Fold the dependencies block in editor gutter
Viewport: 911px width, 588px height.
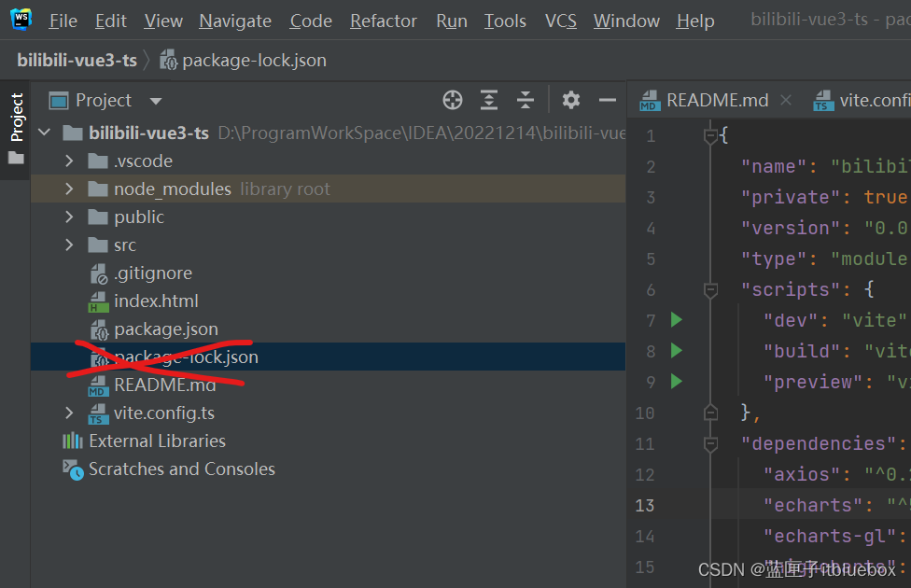coord(710,443)
